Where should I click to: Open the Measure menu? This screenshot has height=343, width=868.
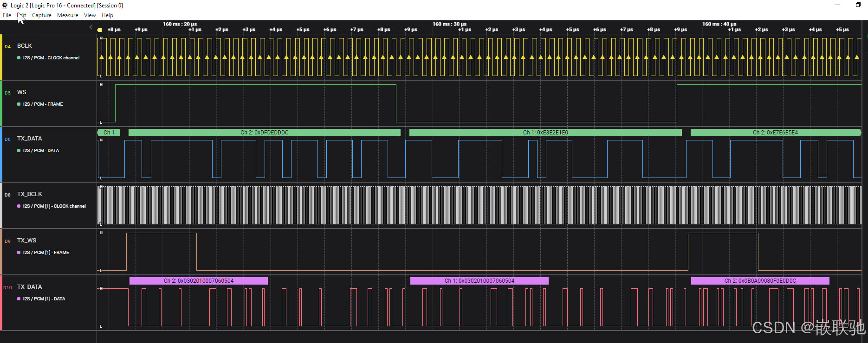pyautogui.click(x=68, y=15)
